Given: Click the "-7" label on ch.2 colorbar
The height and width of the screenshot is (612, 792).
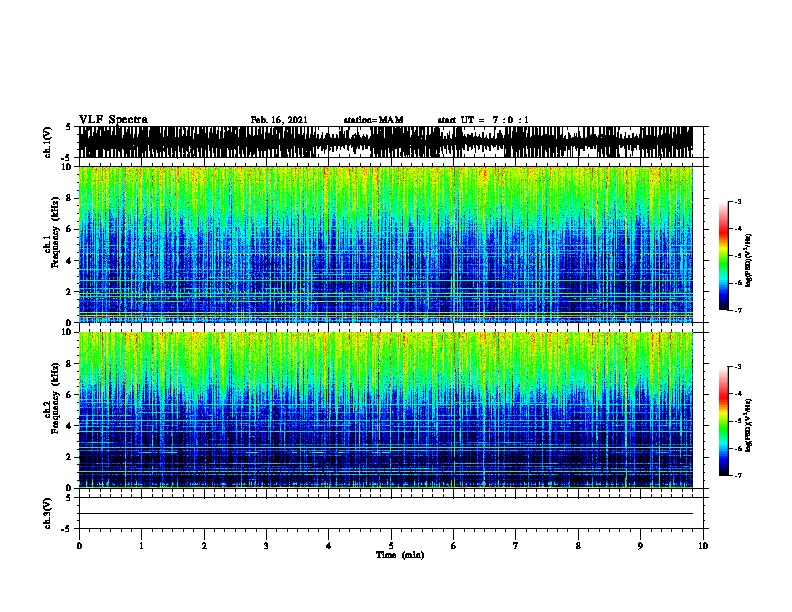Looking at the screenshot, I should pos(737,476).
